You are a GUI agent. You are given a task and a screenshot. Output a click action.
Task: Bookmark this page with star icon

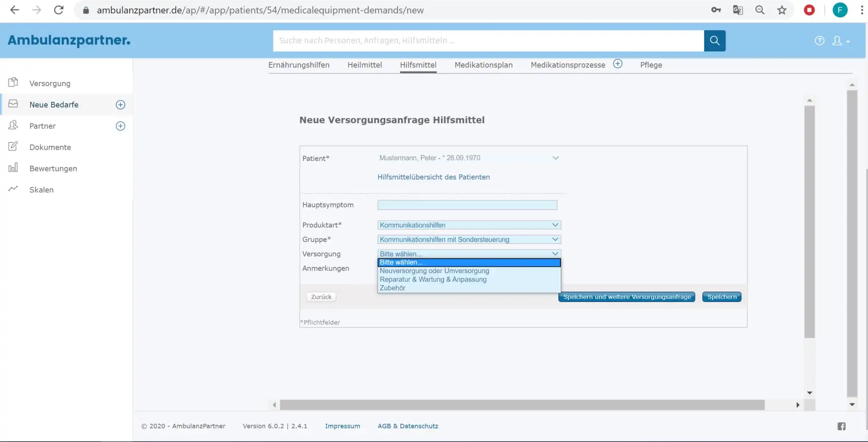click(782, 10)
